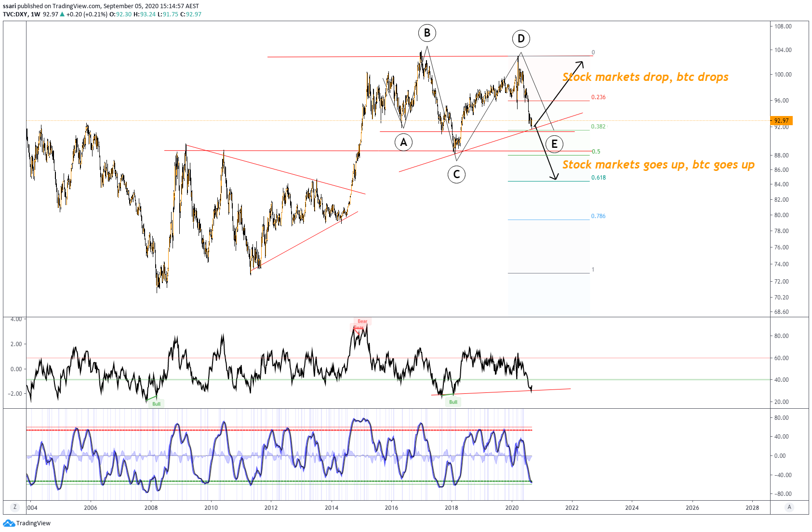Click the 2014 label on the time axis
The image size is (812, 532).
[332, 507]
